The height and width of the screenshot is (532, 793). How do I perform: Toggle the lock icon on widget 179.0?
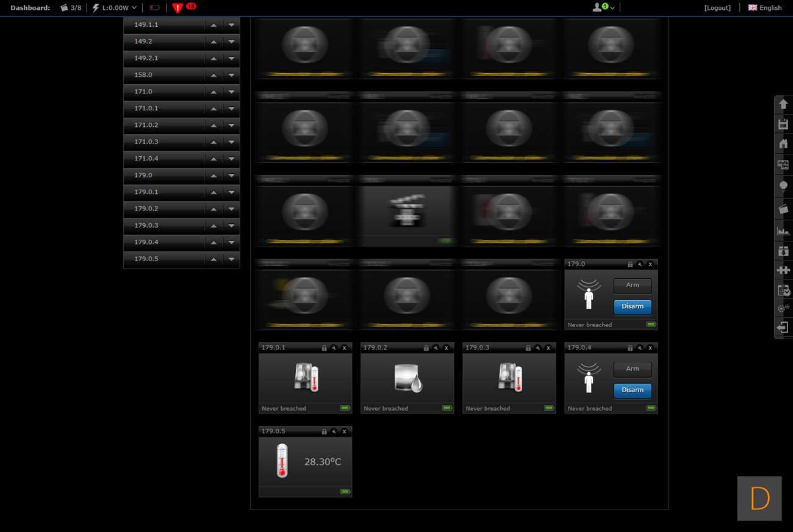630,264
